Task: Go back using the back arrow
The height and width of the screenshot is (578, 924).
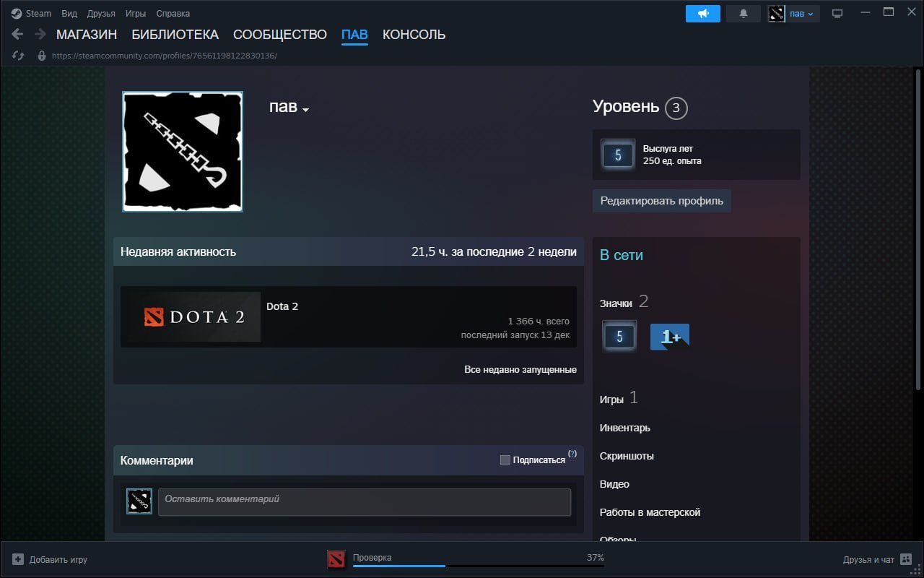Action: click(x=16, y=34)
